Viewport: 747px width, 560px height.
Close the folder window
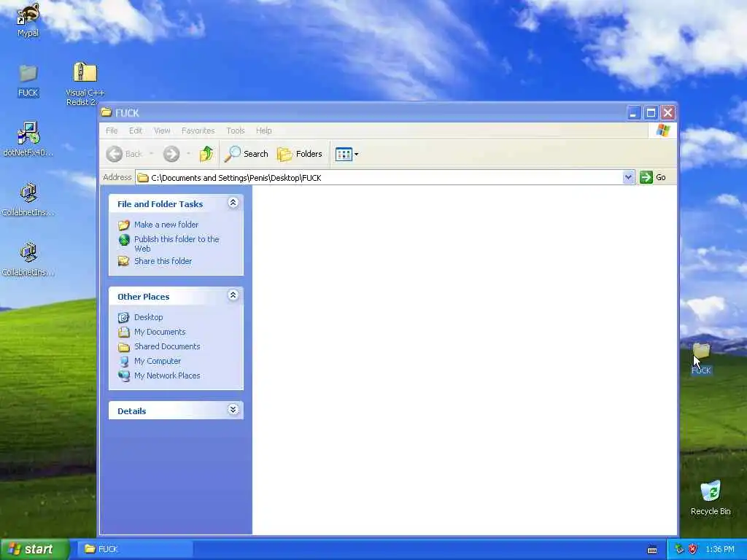pyautogui.click(x=668, y=113)
